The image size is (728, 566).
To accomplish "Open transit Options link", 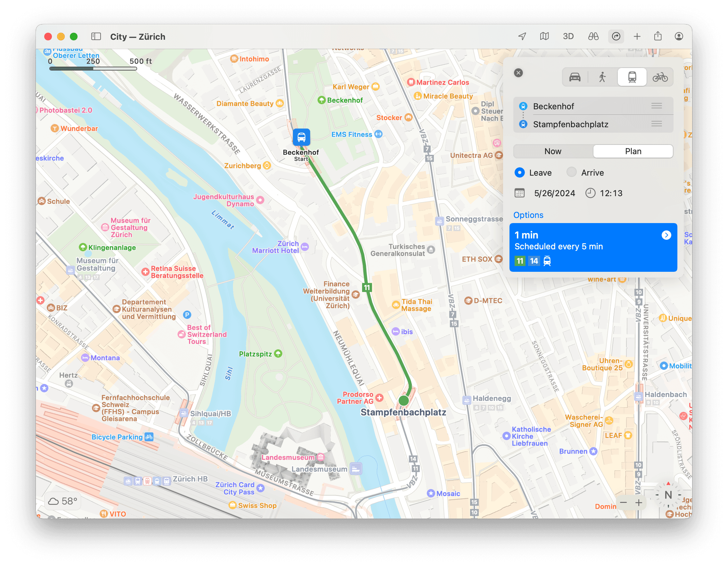I will (x=528, y=215).
